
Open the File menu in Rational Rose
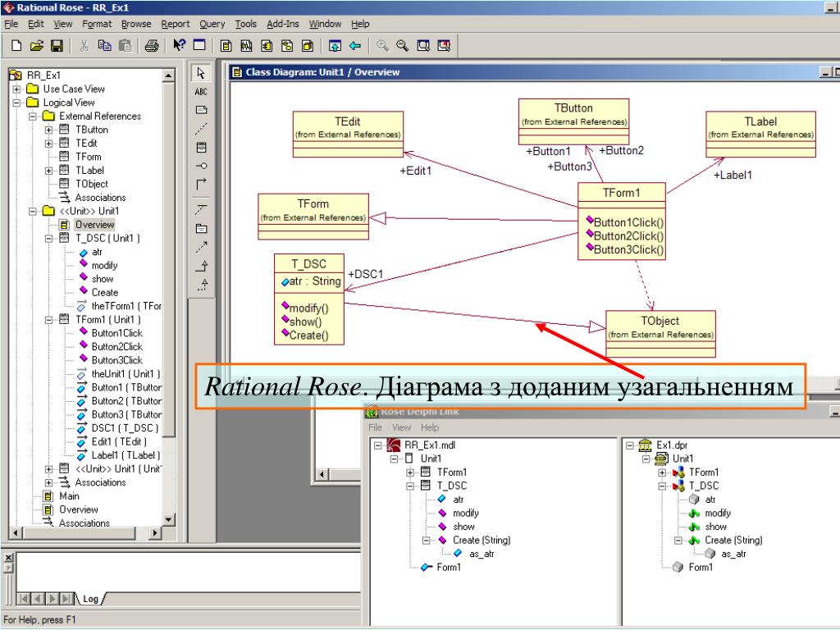[x=11, y=24]
